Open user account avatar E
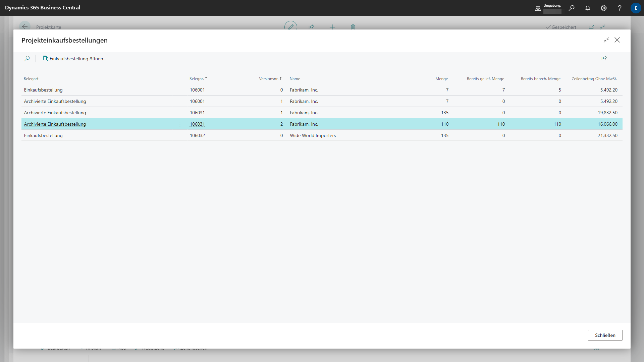The image size is (644, 362). (636, 8)
